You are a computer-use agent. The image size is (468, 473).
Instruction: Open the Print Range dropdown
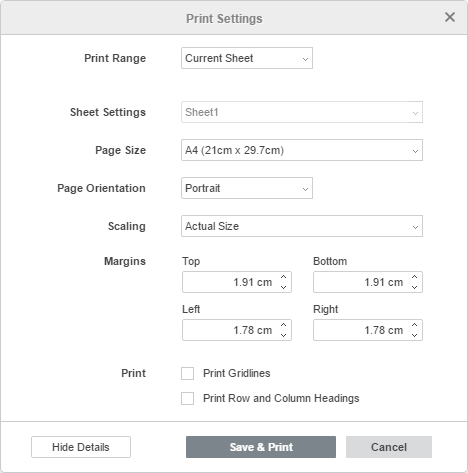click(x=247, y=58)
